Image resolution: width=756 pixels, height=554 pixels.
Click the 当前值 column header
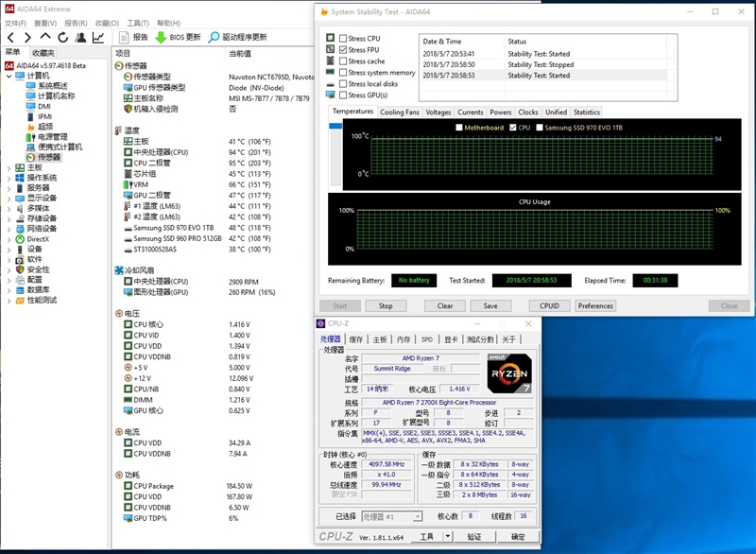(x=269, y=54)
